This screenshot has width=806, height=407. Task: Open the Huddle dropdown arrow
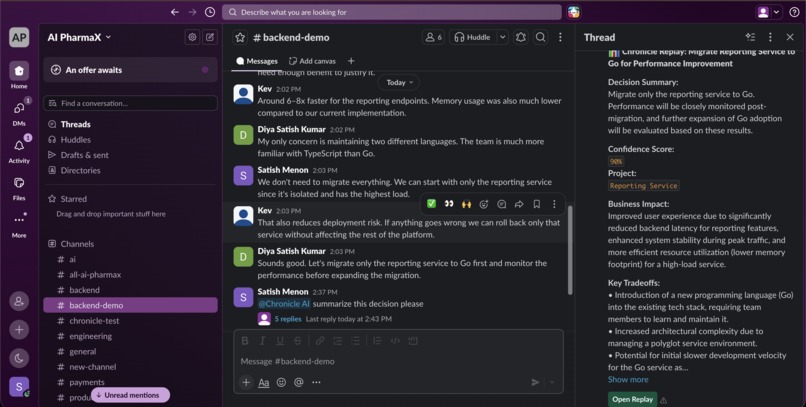(x=503, y=37)
